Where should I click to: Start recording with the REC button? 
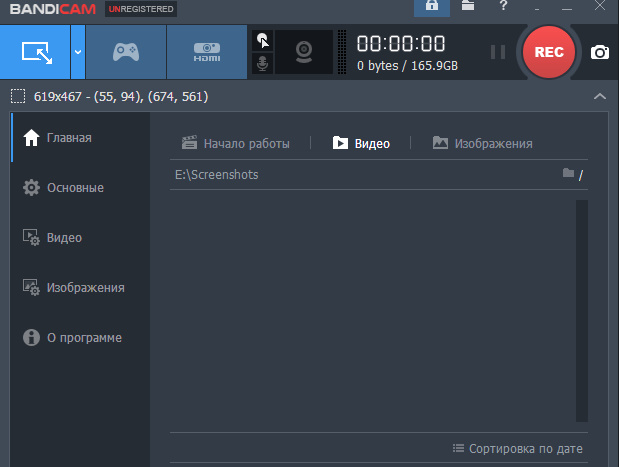pyautogui.click(x=549, y=52)
